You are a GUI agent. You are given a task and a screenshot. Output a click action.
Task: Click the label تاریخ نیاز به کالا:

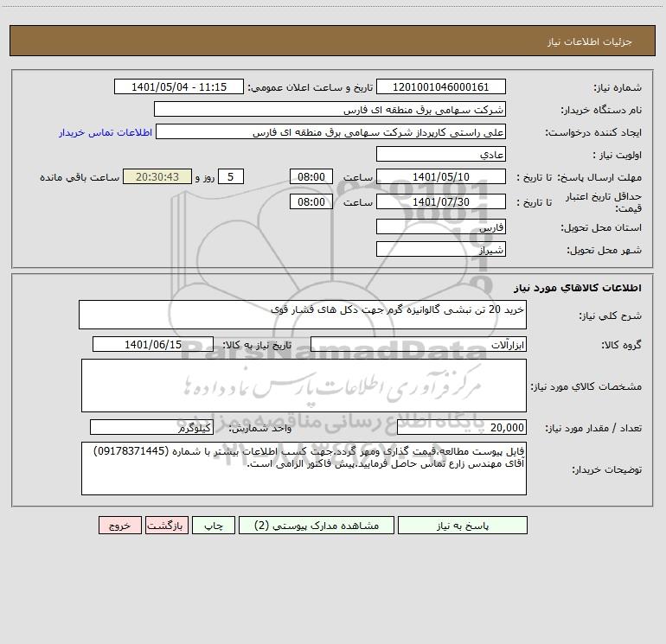tap(257, 345)
